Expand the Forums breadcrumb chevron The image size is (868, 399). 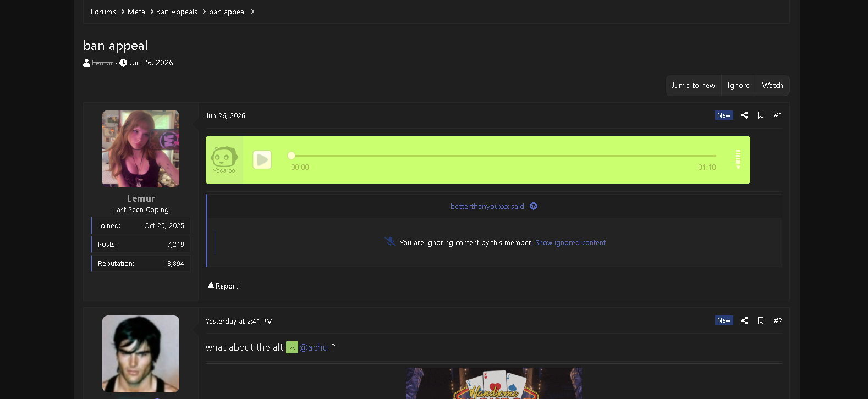122,12
